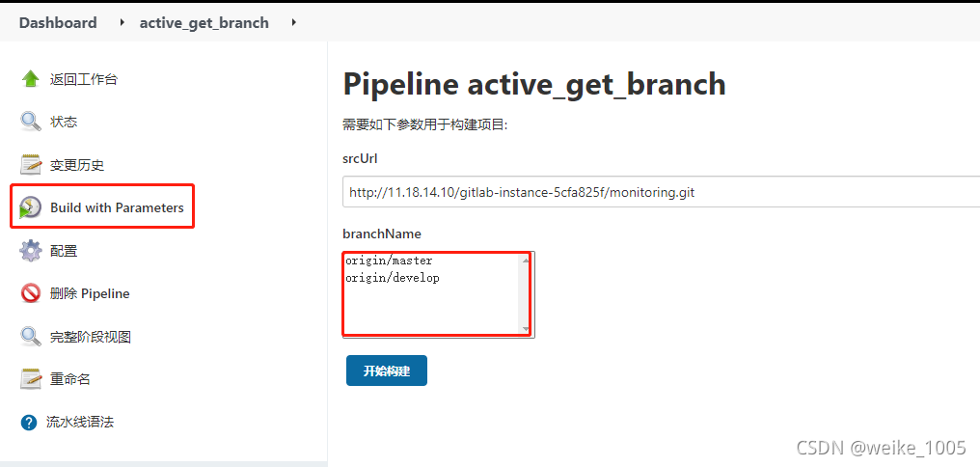This screenshot has height=467, width=980.
Task: Open the 配置 sidebar link
Action: [x=64, y=251]
